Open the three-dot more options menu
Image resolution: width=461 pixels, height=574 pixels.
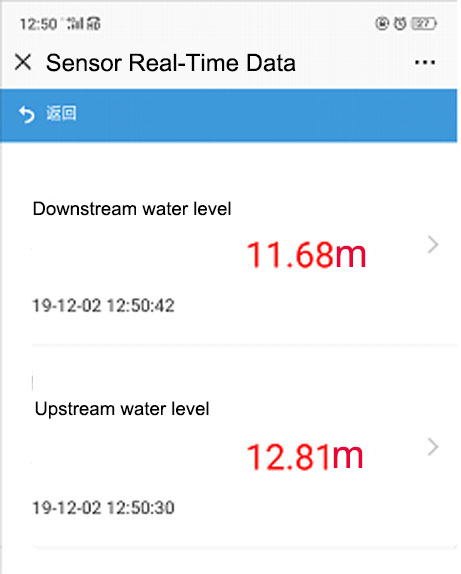tap(425, 62)
